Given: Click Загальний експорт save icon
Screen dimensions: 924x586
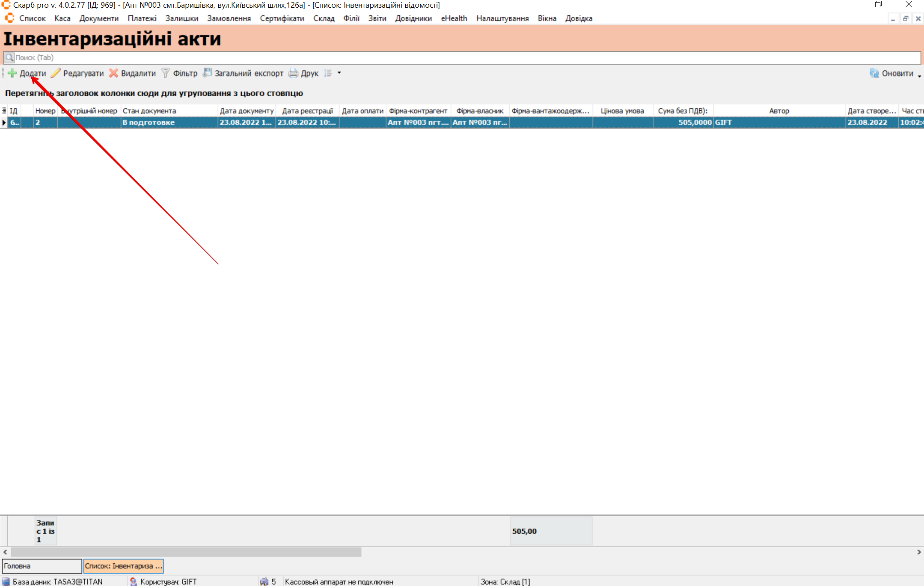Looking at the screenshot, I should [x=208, y=73].
